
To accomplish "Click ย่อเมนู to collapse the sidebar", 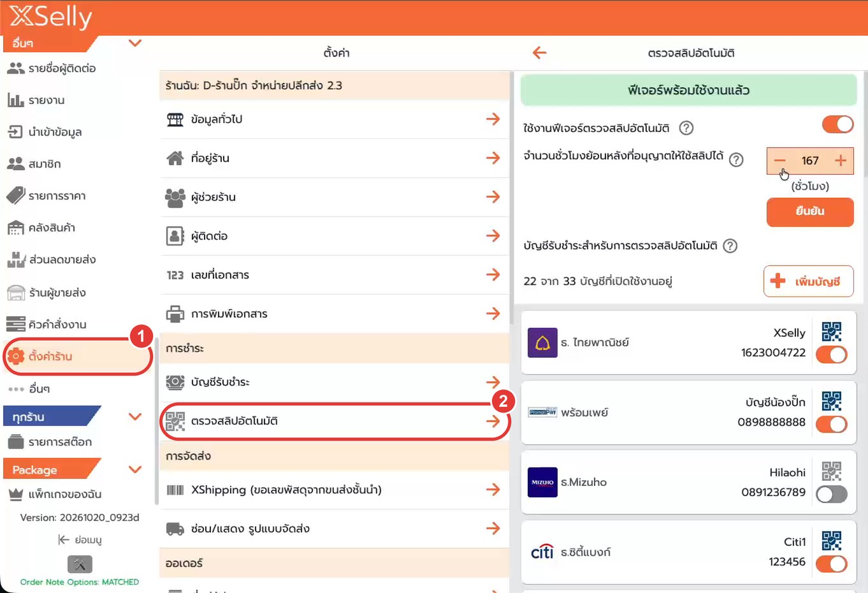I will click(x=80, y=539).
